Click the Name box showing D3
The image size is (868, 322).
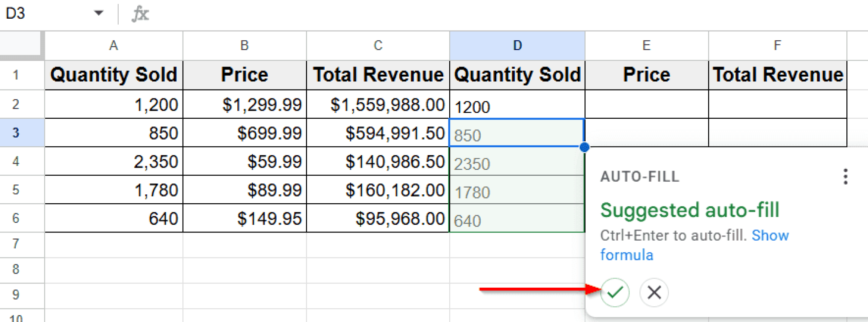(x=42, y=14)
